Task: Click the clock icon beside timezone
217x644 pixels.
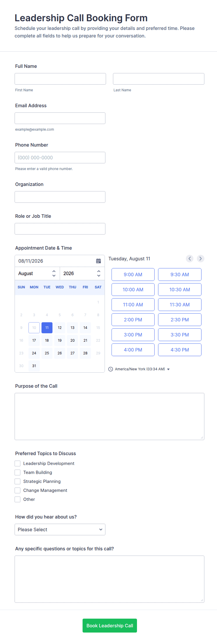Action: 111,369
